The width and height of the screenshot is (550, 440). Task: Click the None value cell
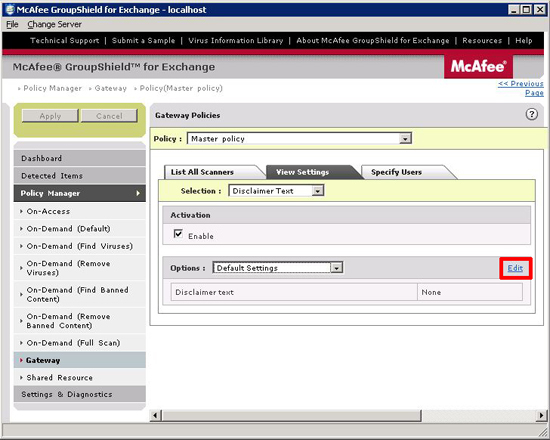tap(470, 292)
